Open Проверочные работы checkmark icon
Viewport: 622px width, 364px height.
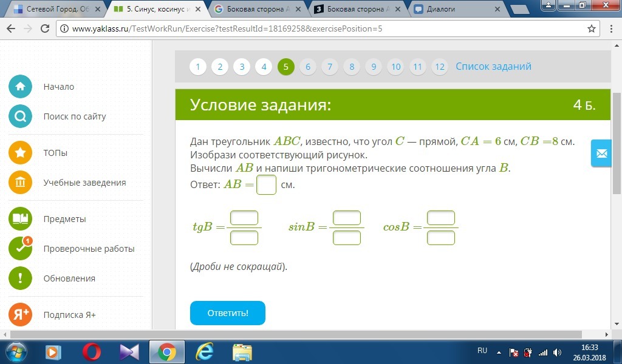(20, 249)
